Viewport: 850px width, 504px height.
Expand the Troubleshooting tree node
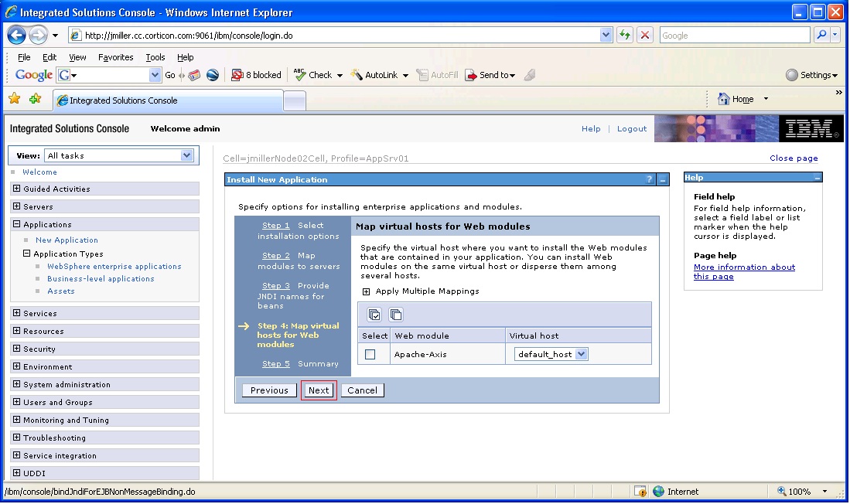17,438
